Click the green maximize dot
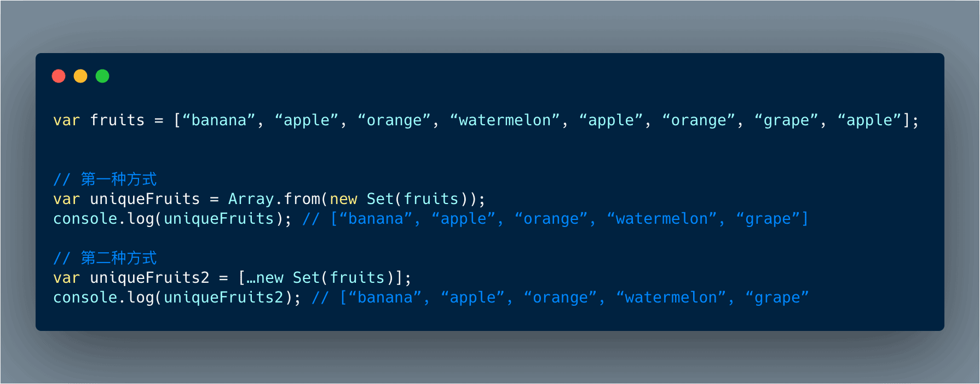 [102, 76]
